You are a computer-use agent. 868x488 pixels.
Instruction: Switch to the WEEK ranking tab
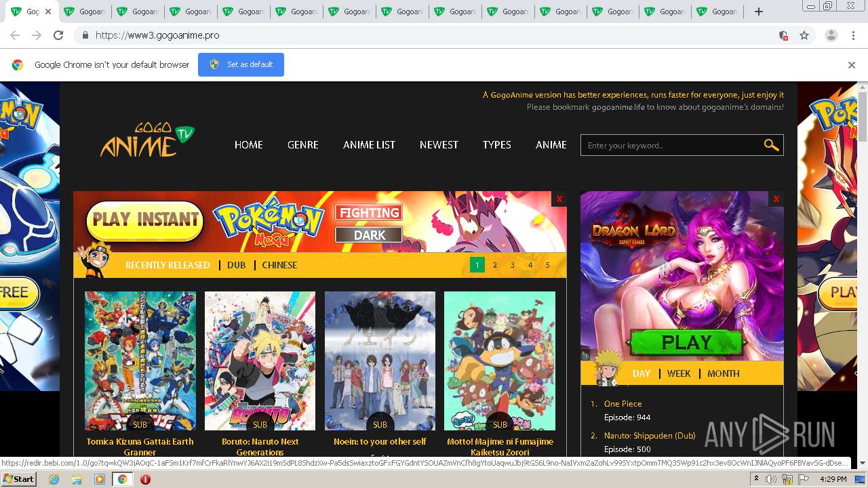[679, 373]
